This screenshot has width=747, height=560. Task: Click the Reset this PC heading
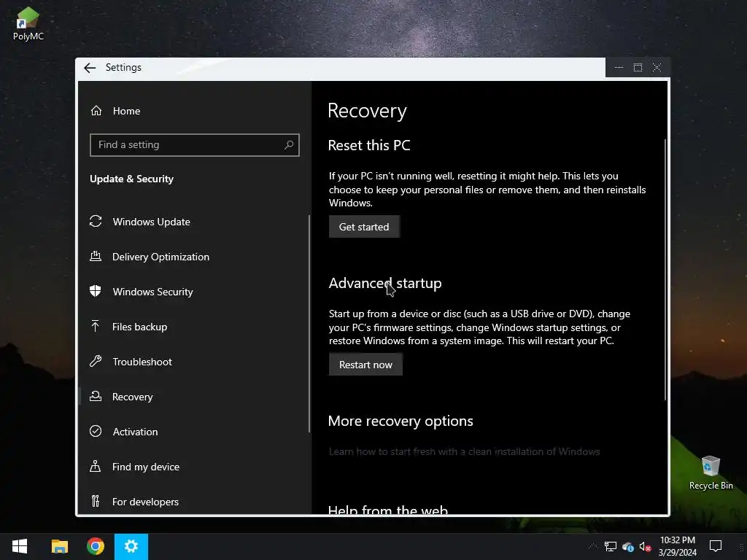click(369, 145)
